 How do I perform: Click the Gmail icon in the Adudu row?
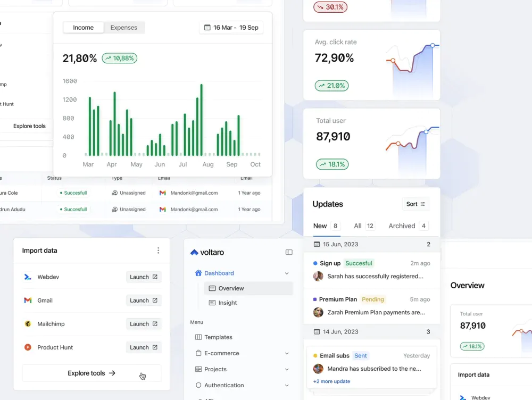click(x=163, y=210)
